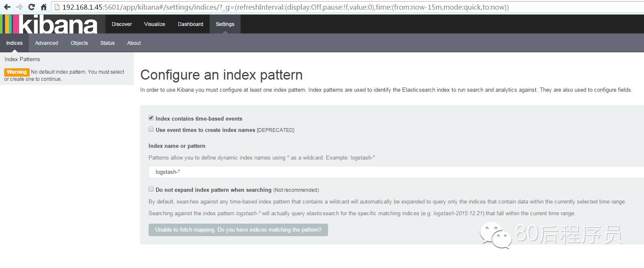Click the page icon in the address bar
This screenshot has width=644, height=268.
57,7
